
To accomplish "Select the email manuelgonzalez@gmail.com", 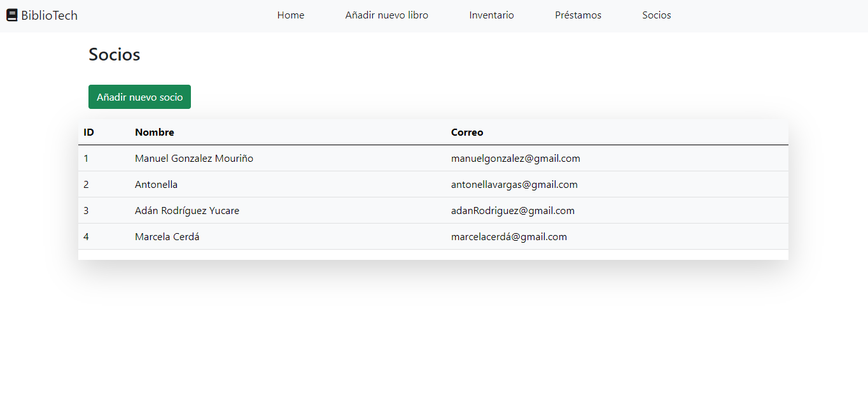I will (x=515, y=158).
